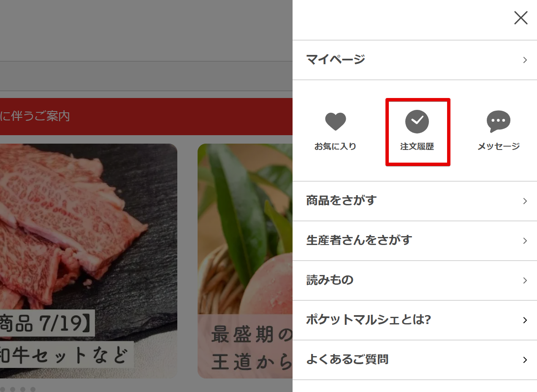
Task: Open messages speech bubble icon
Action: (499, 122)
